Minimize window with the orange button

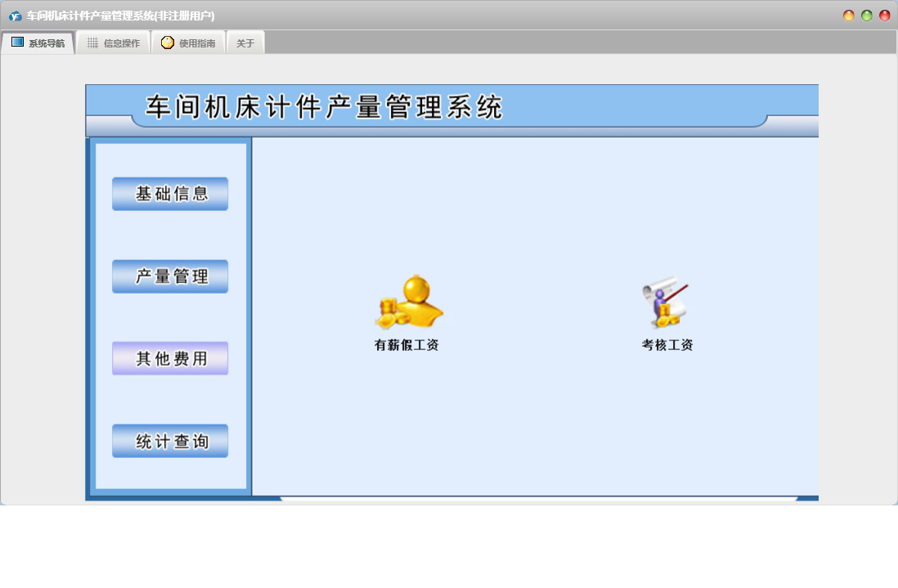coord(849,16)
